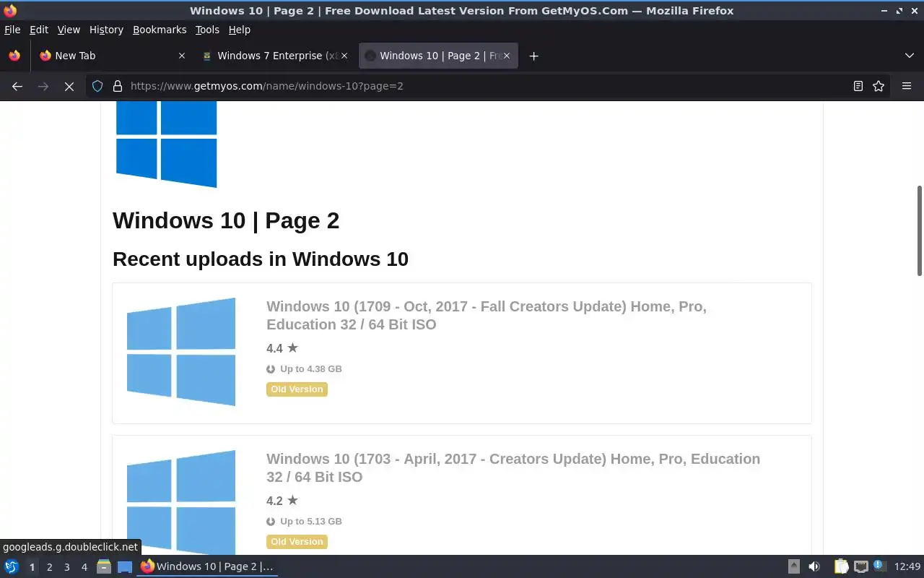List all tabs dropdown arrow

click(x=910, y=56)
